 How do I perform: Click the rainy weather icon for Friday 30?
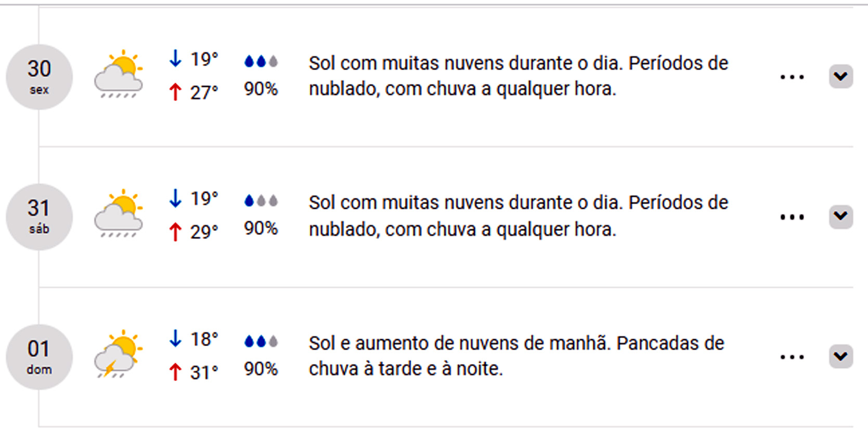(119, 74)
